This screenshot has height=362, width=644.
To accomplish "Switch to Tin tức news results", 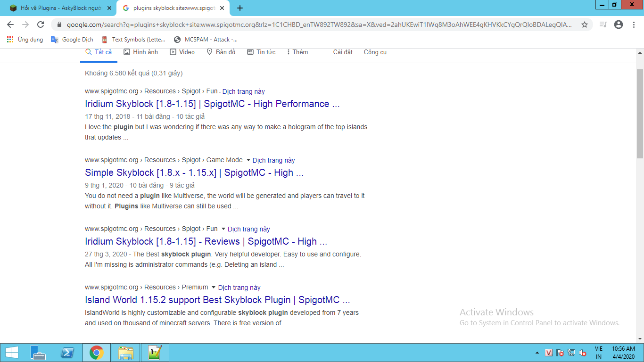I will coord(261,52).
